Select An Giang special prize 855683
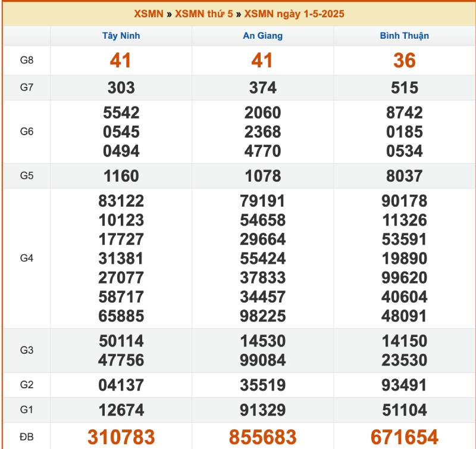The height and width of the screenshot is (449, 476). click(x=262, y=437)
